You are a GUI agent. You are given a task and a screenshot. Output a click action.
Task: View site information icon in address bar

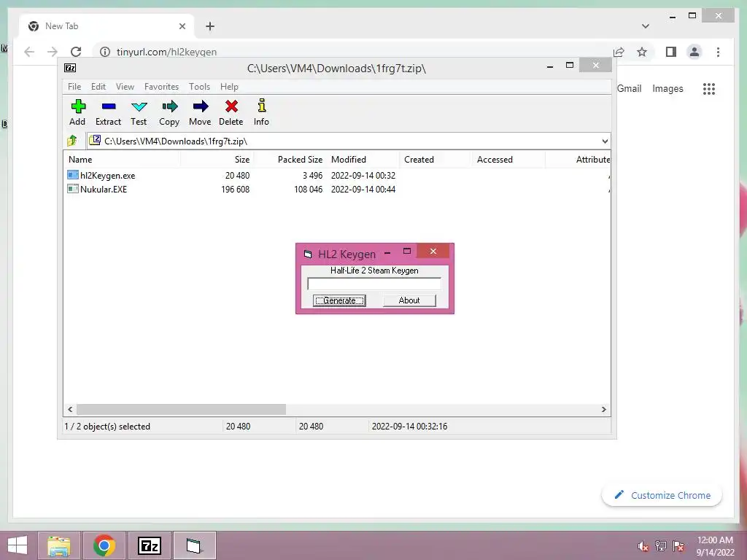pyautogui.click(x=105, y=52)
